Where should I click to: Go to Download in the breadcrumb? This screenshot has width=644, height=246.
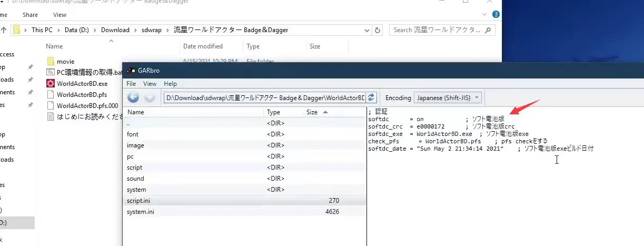[116, 30]
